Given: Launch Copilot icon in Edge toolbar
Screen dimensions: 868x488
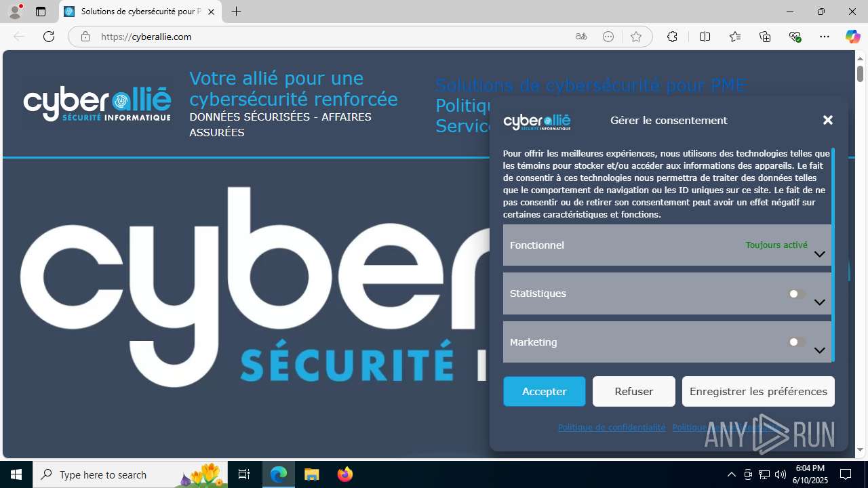Looking at the screenshot, I should (x=852, y=37).
